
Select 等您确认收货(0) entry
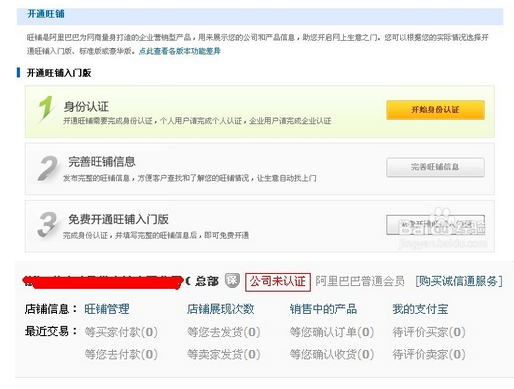click(x=332, y=354)
